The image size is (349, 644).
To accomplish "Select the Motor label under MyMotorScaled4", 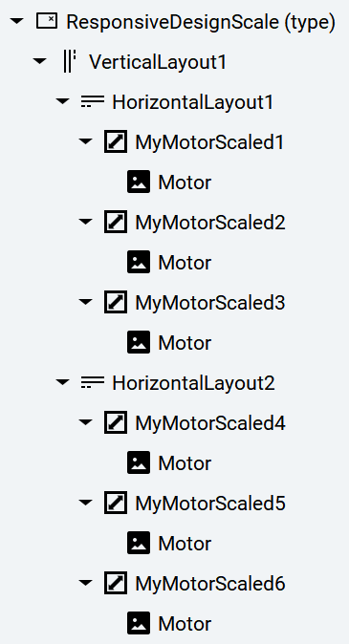I will (185, 463).
